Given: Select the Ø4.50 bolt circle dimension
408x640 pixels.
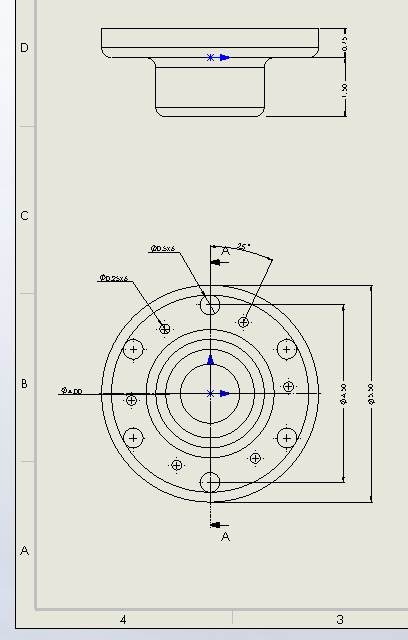Looking at the screenshot, I should [x=343, y=394].
